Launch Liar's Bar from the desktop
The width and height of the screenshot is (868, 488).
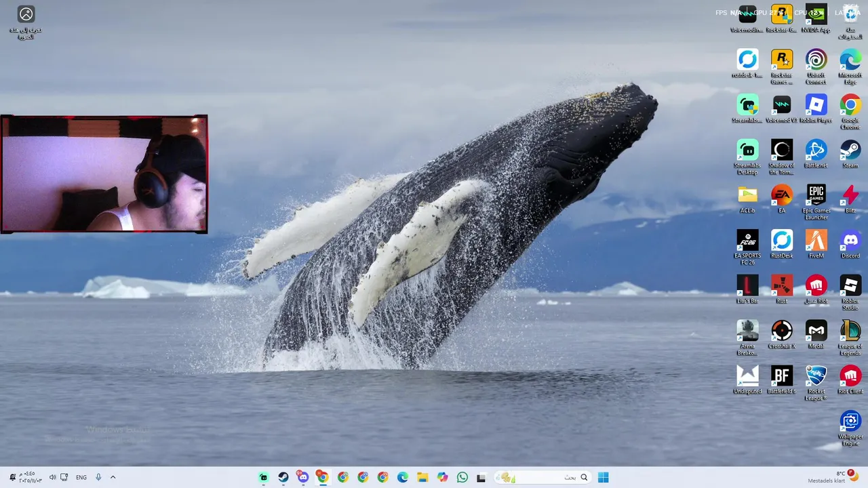click(747, 289)
